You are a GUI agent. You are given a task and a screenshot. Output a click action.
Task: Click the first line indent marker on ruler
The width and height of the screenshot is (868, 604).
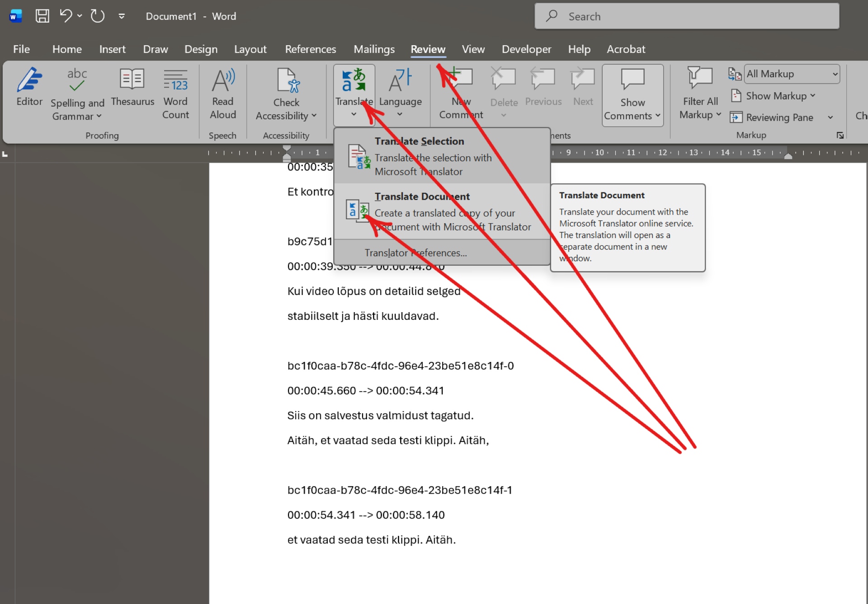click(287, 148)
